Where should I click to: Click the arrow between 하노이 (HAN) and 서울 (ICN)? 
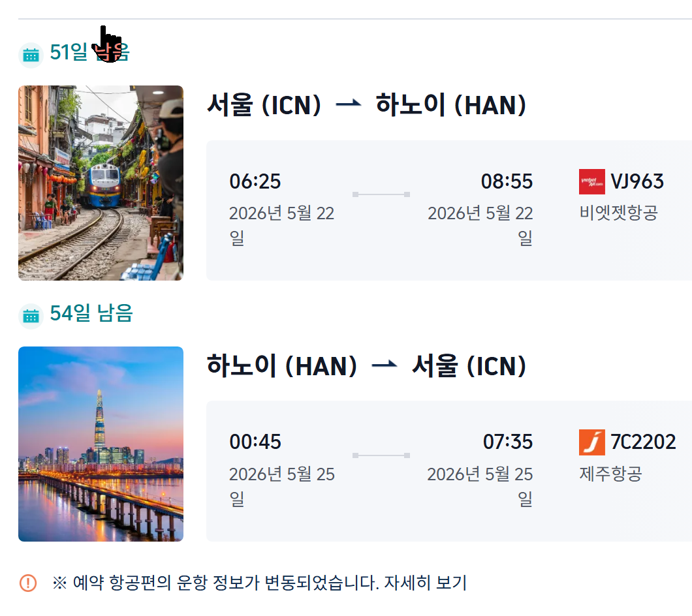pos(384,366)
